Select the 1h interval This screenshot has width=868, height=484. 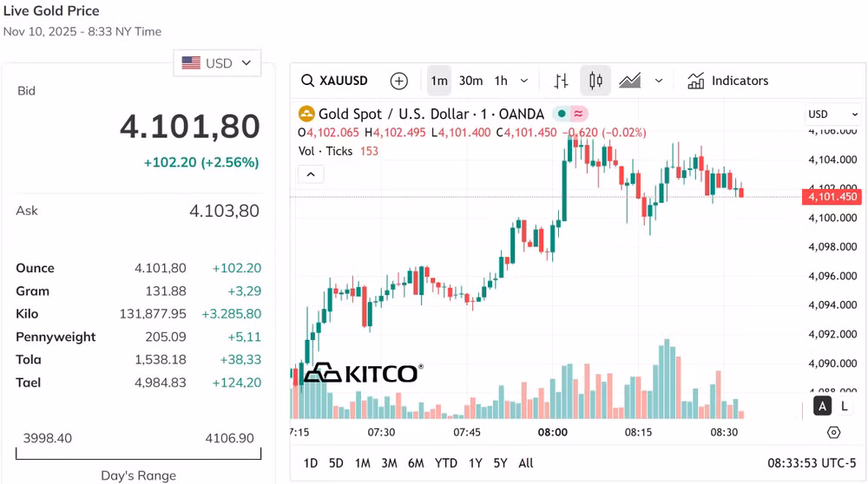501,81
